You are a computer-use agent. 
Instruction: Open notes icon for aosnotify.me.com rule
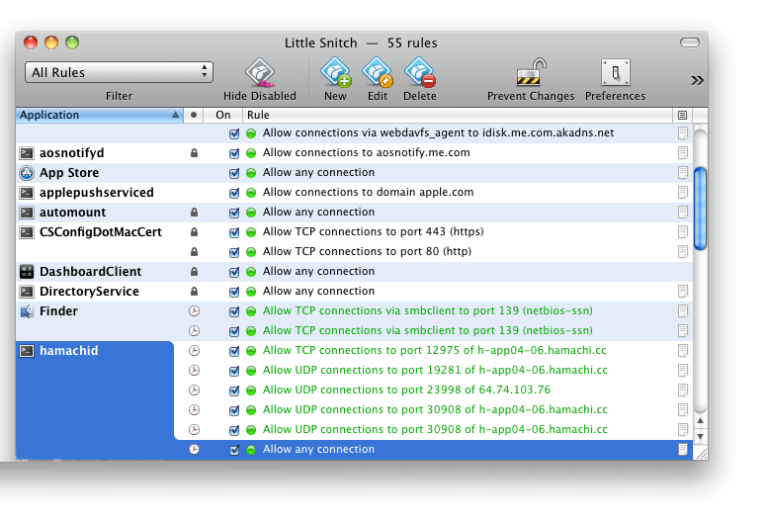(682, 153)
